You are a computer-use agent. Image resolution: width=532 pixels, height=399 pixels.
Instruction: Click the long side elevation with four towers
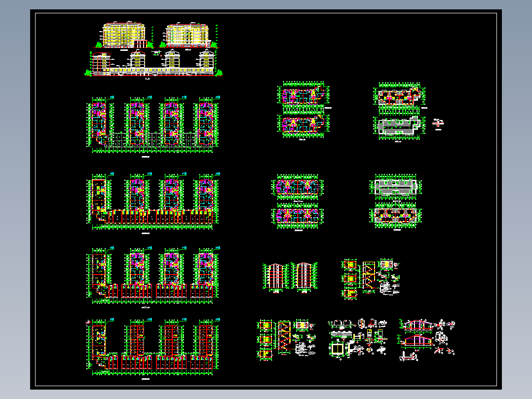pyautogui.click(x=153, y=63)
